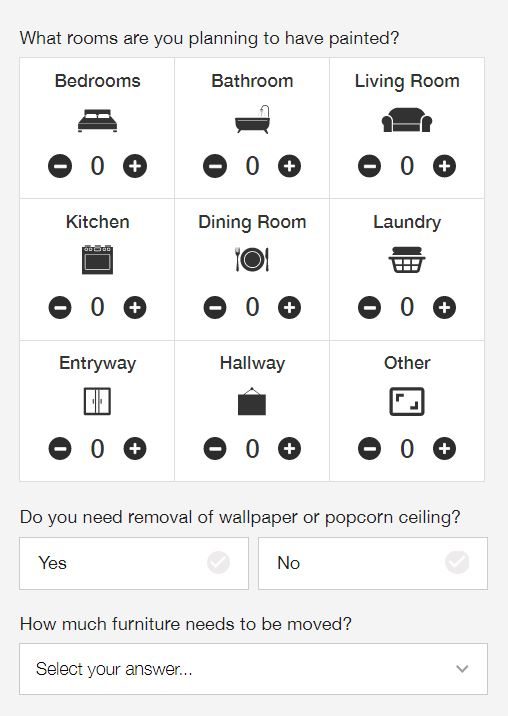Select No for popcorn ceiling removal
508x716 pixels.
(373, 563)
